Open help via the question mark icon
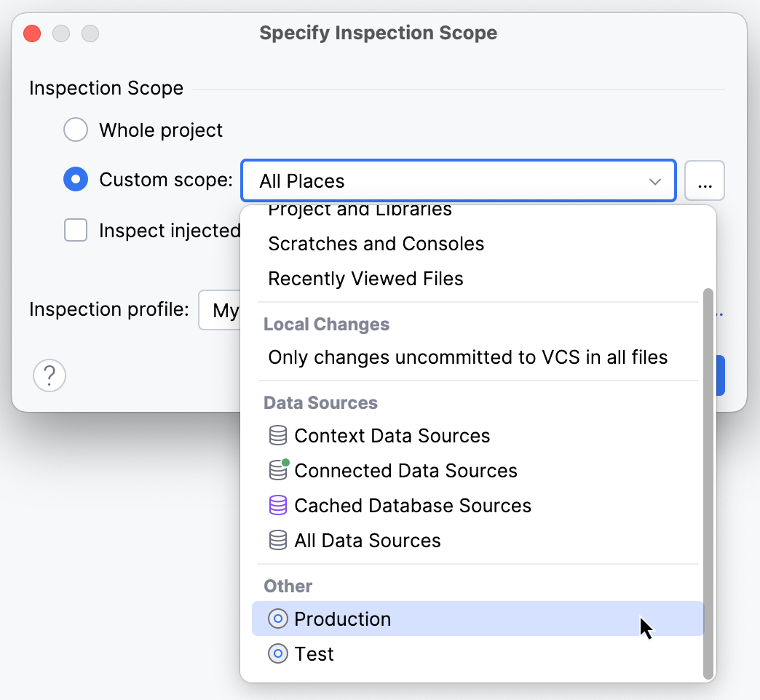The image size is (760, 700). coord(49,375)
